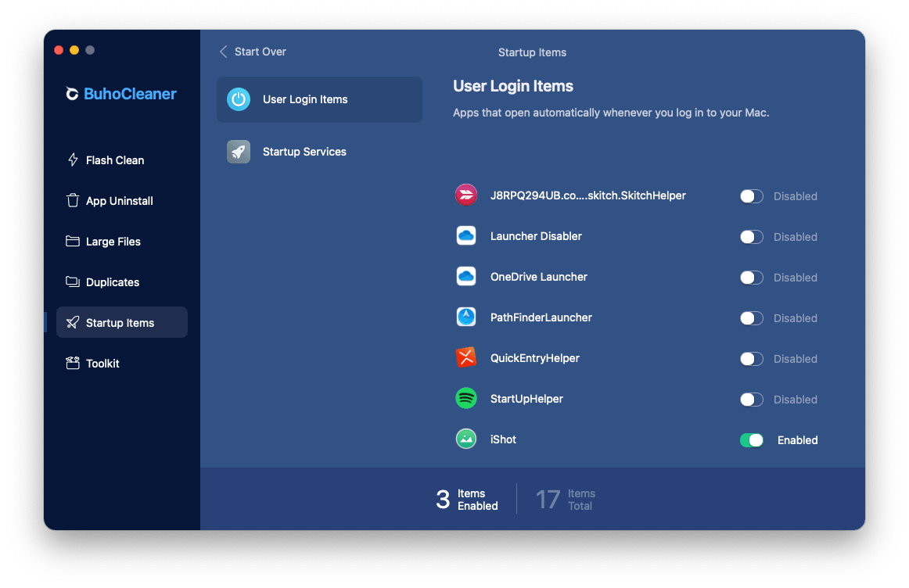Click the PathFinderLauncher item name
The height and width of the screenshot is (588, 909).
(x=541, y=317)
